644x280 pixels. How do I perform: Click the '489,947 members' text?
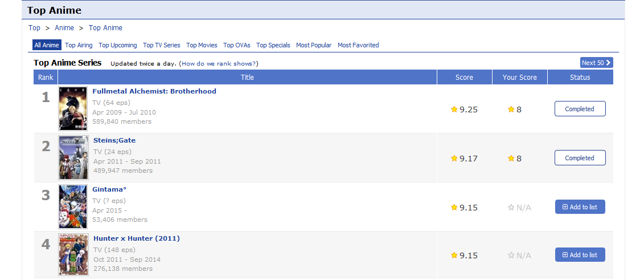[123, 170]
